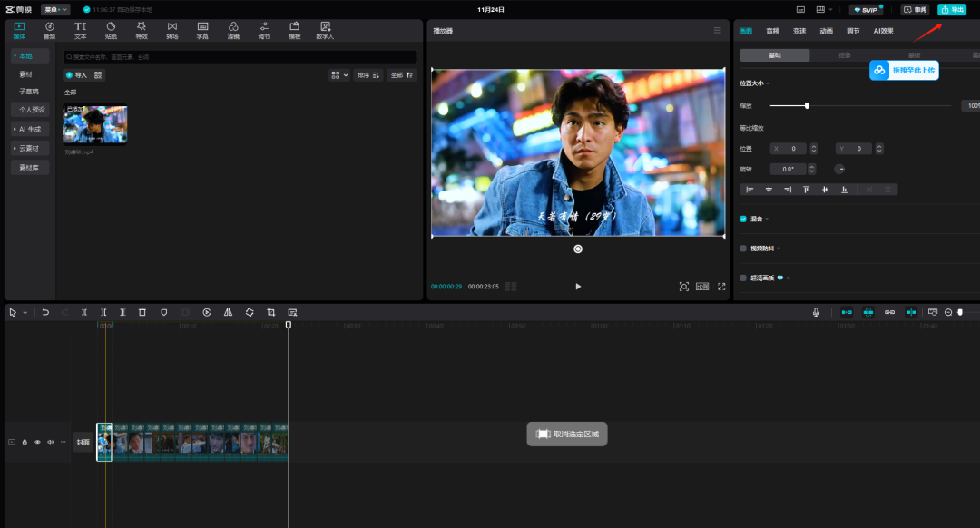Image resolution: width=980 pixels, height=528 pixels.
Task: Open the 排序 sort dropdown
Action: tap(368, 75)
